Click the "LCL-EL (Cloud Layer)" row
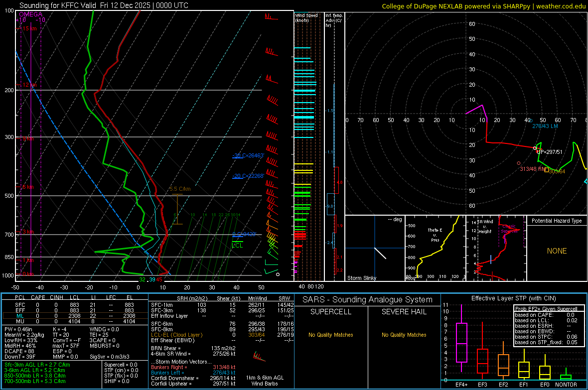 [x=222, y=335]
